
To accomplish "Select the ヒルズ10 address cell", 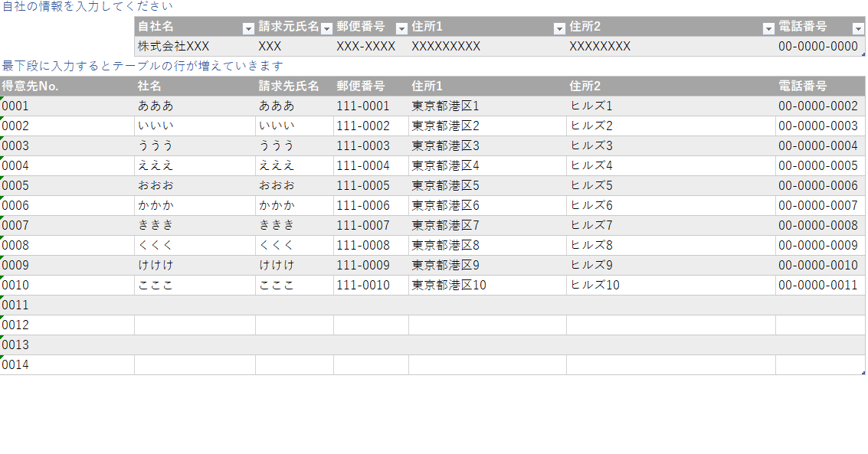I will click(x=594, y=285).
